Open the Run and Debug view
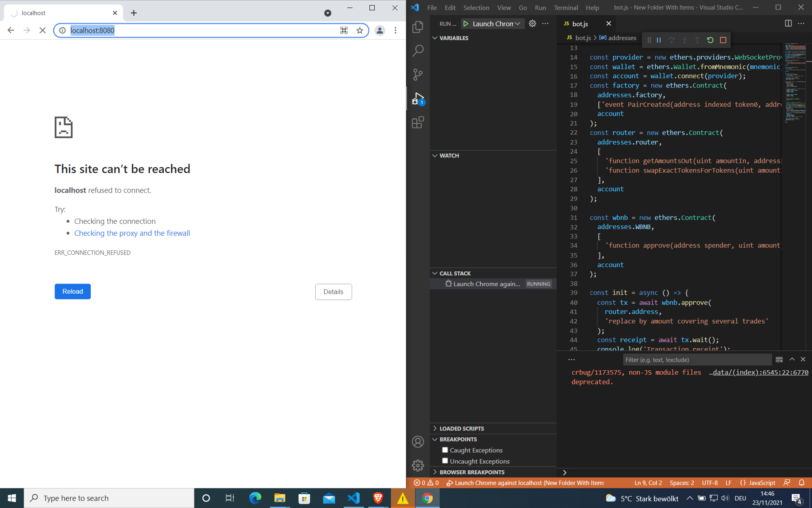 pos(418,99)
